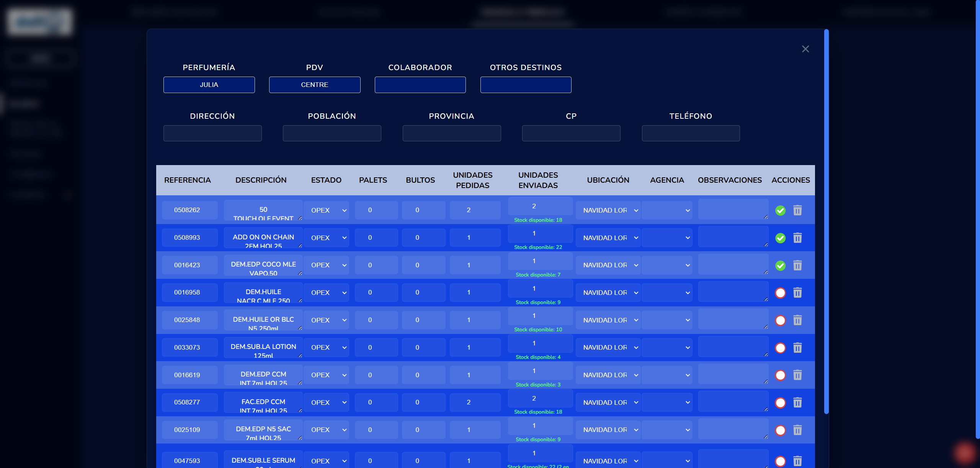Click the DIRECCIÓN input field
The height and width of the screenshot is (468, 980).
point(212,133)
